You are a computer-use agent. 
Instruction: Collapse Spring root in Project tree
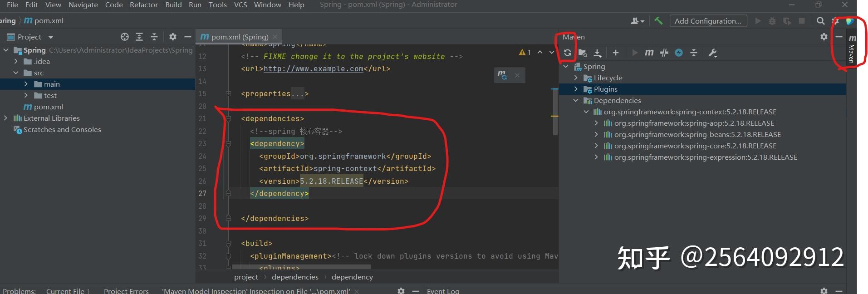pyautogui.click(x=6, y=50)
